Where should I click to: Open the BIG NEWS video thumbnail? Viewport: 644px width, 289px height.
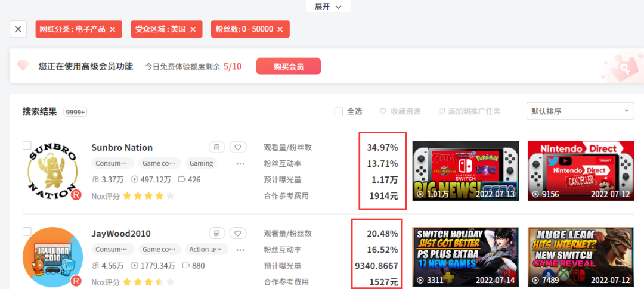pos(466,171)
